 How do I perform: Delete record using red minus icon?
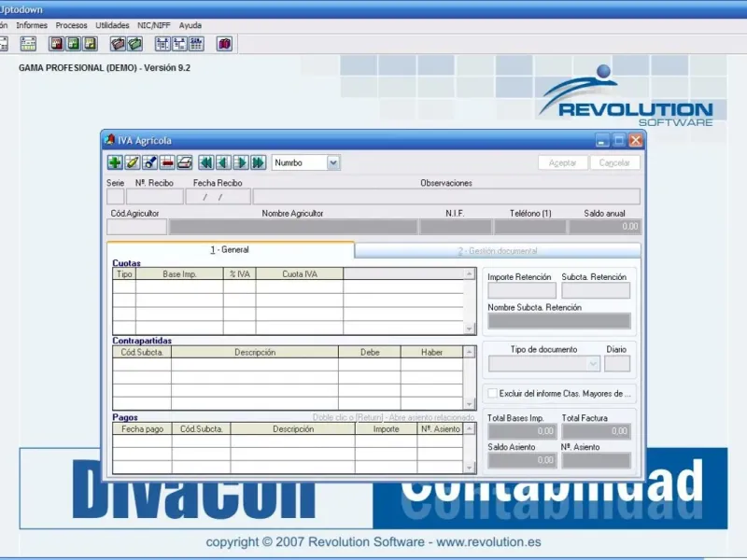(167, 162)
